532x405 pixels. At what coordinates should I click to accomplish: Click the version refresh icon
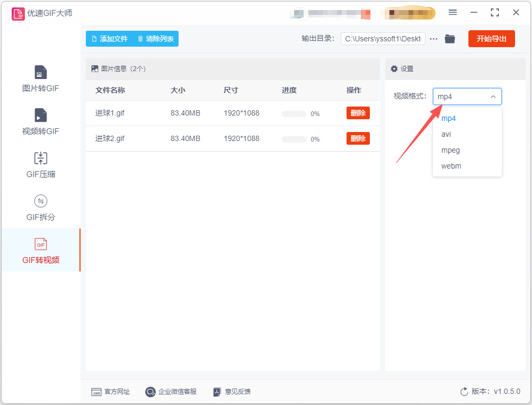tap(464, 392)
